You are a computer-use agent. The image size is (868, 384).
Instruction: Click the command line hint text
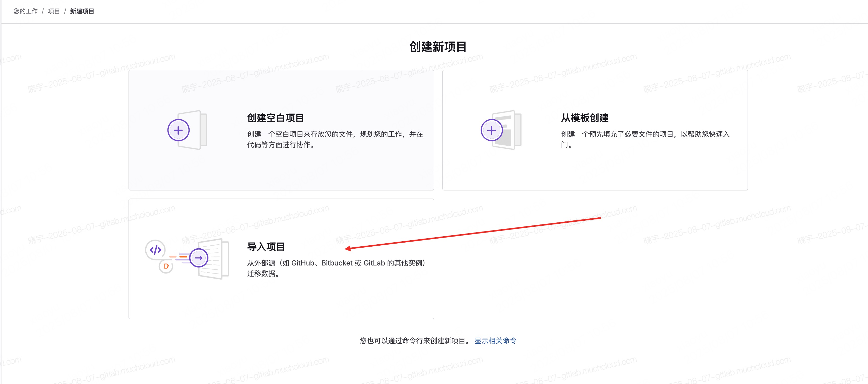(414, 341)
